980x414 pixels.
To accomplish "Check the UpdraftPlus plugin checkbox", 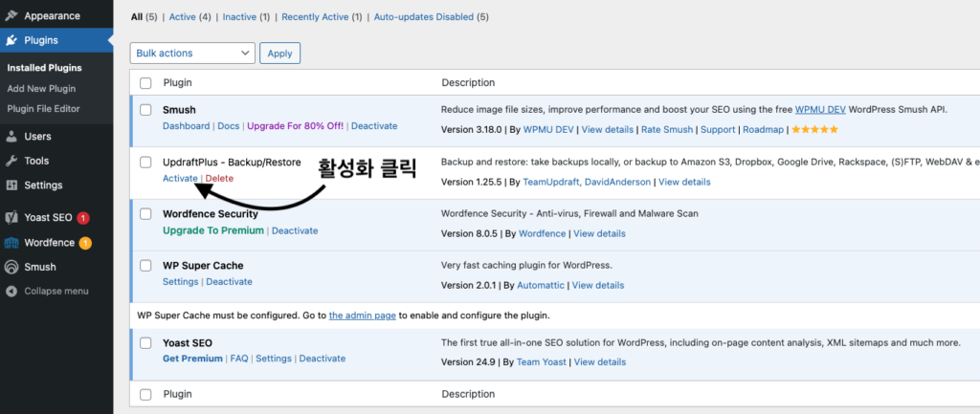I will pyautogui.click(x=145, y=163).
